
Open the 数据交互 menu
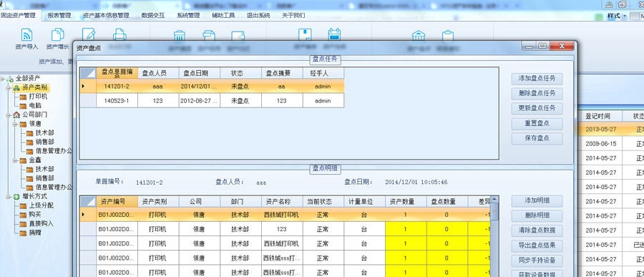[x=153, y=16]
